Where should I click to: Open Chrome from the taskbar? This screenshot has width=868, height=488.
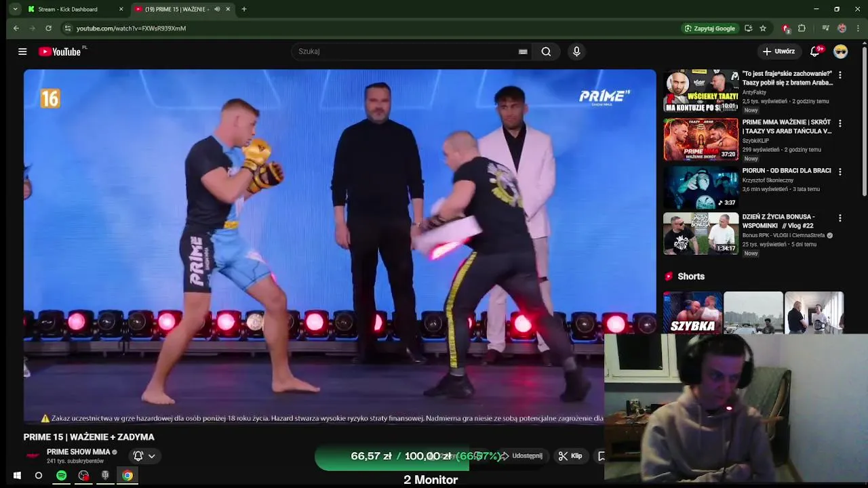pyautogui.click(x=127, y=476)
